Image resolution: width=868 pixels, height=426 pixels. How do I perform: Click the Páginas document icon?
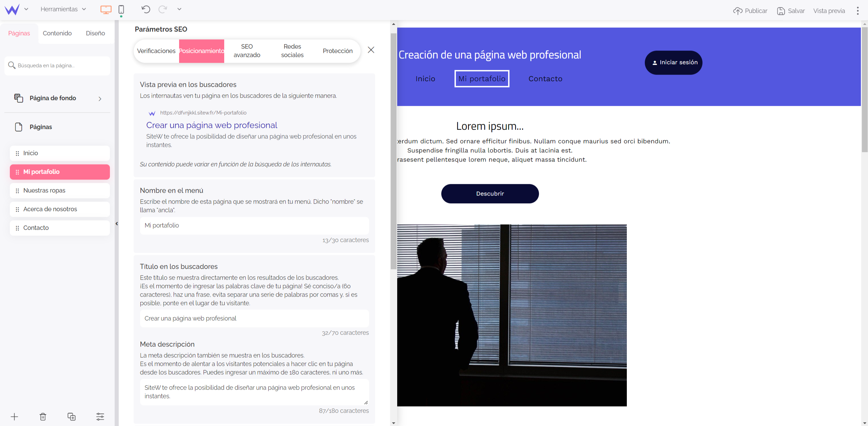tap(19, 127)
